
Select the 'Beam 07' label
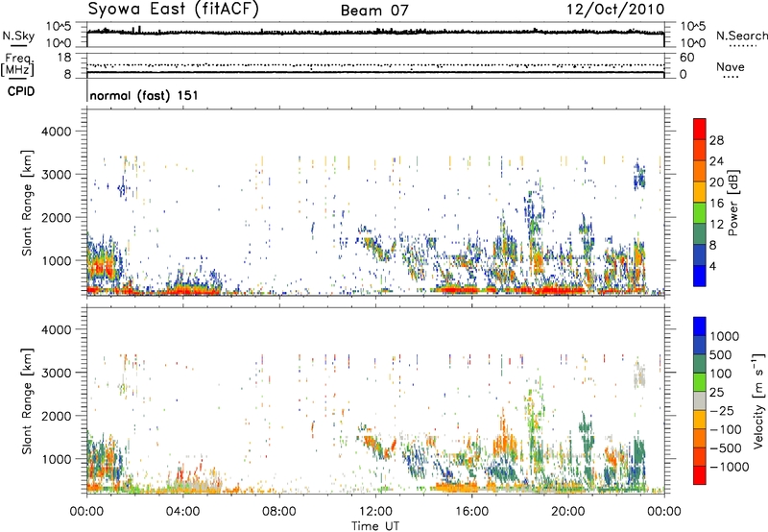374,11
